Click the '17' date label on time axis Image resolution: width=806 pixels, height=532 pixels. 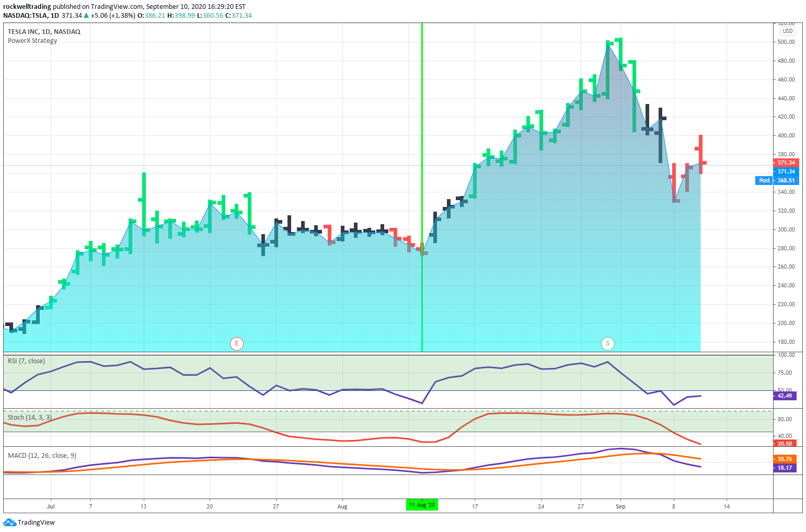coord(475,506)
